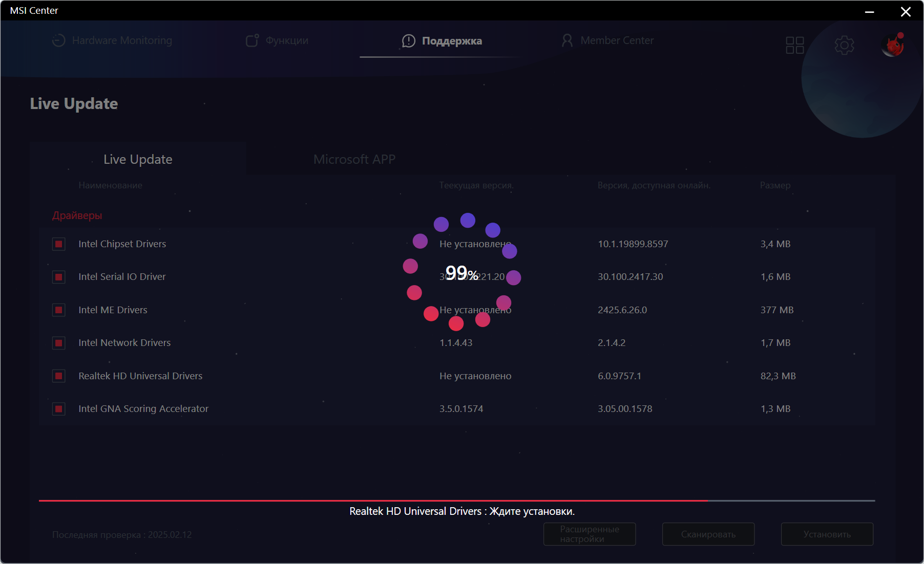Click online version 2425.6.26.0

point(622,310)
